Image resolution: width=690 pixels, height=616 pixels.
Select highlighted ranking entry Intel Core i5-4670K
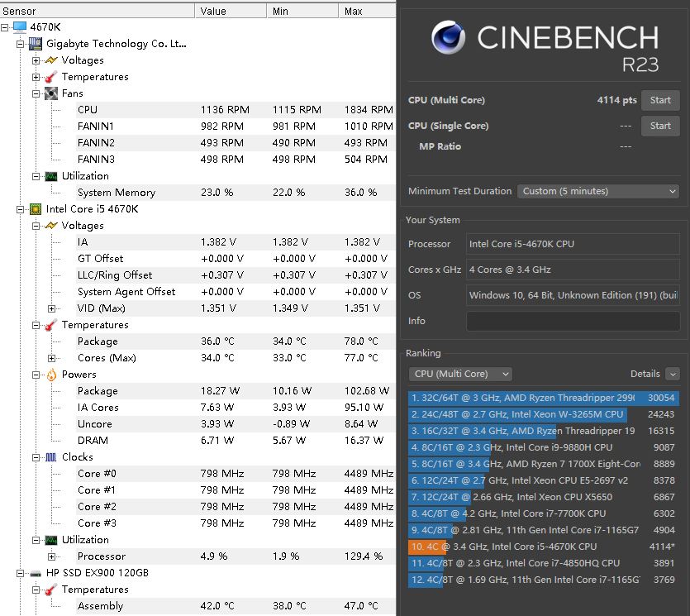(544, 547)
